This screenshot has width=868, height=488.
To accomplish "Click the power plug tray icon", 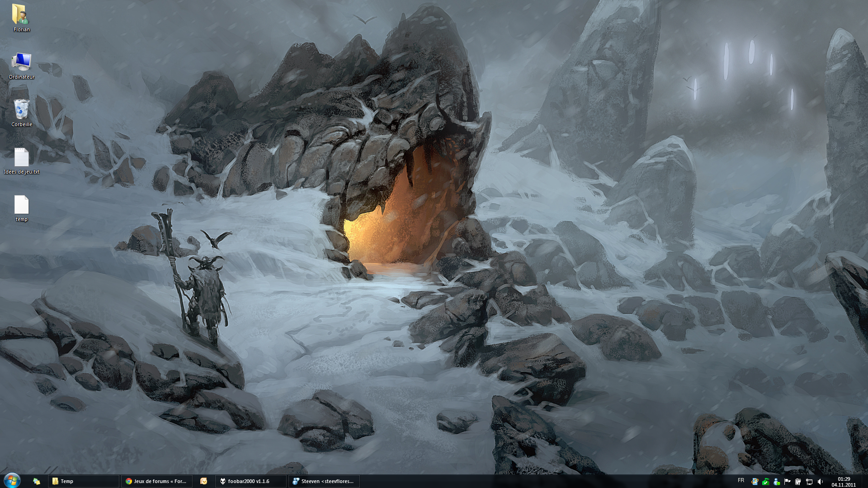I will click(798, 482).
